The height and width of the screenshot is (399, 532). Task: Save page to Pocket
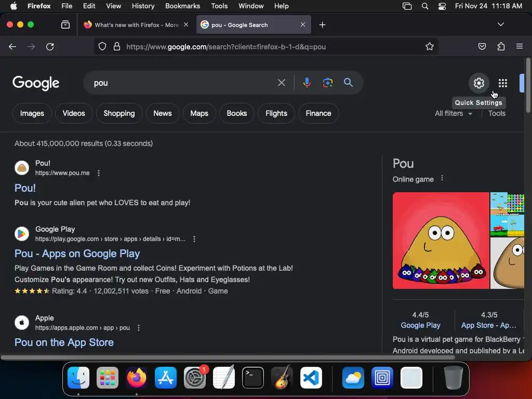point(482,46)
